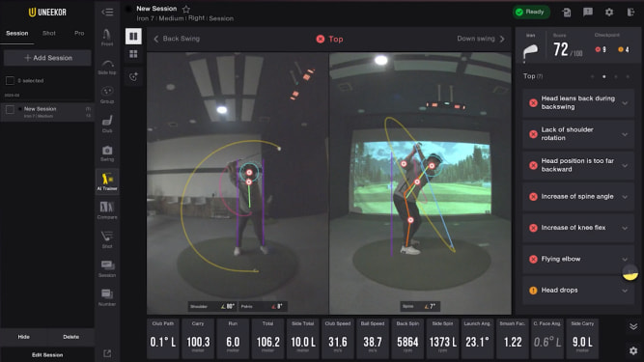The height and width of the screenshot is (362, 644).
Task: Go back to Back Swing phase
Action: (x=177, y=39)
